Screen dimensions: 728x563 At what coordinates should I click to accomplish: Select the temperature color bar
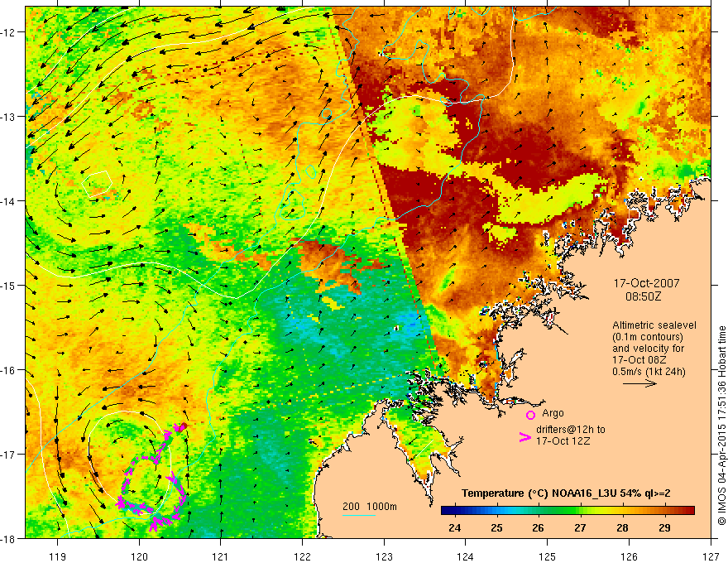click(568, 511)
